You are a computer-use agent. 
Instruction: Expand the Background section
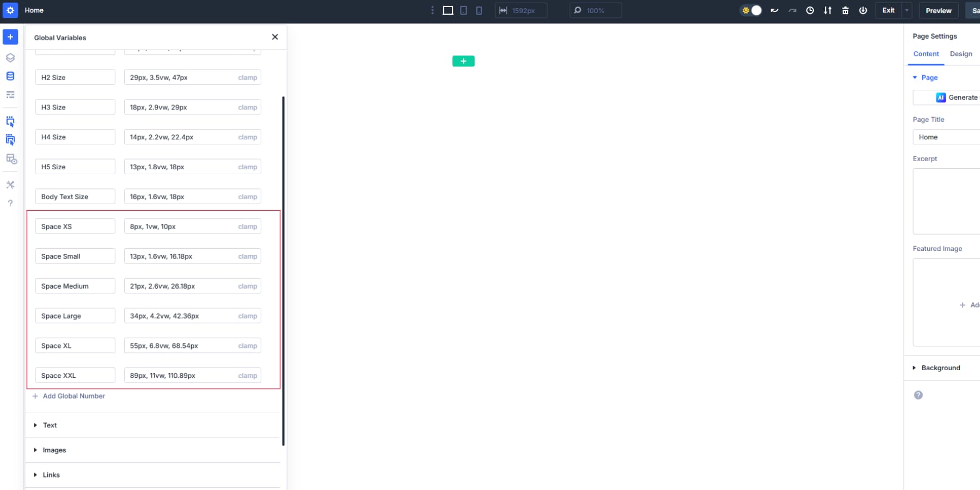point(941,367)
